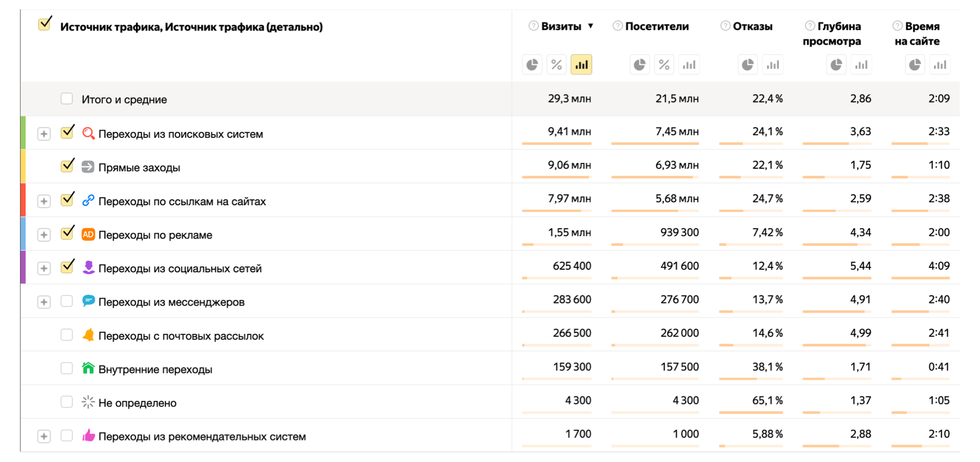Uncheck the Прямые заходы checkbox

click(x=67, y=166)
